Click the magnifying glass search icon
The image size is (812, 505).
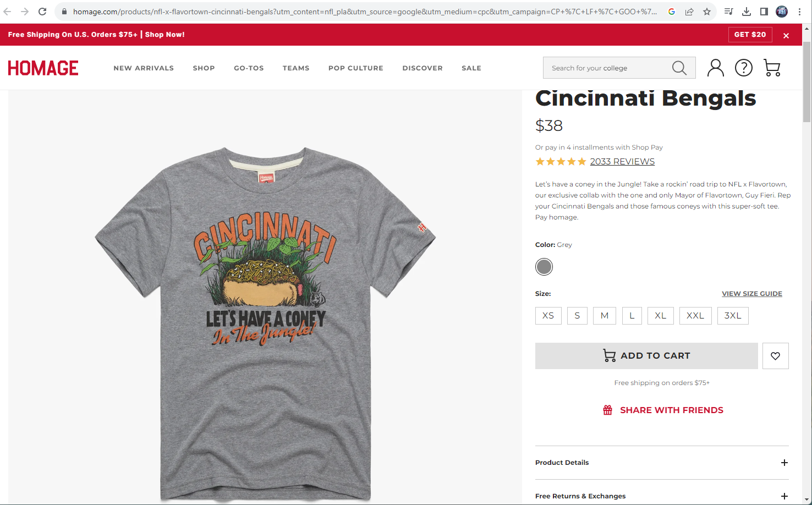pos(679,68)
